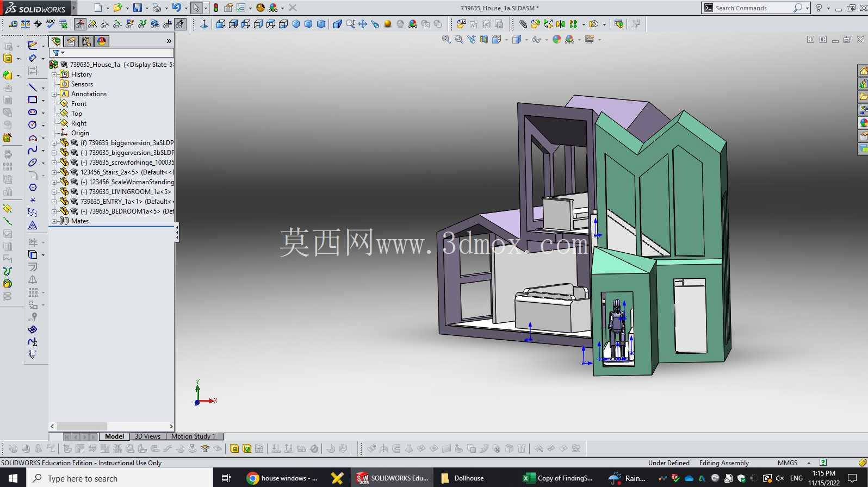Image resolution: width=868 pixels, height=487 pixels.
Task: Select the Rectangle sketch tool
Action: (x=33, y=100)
